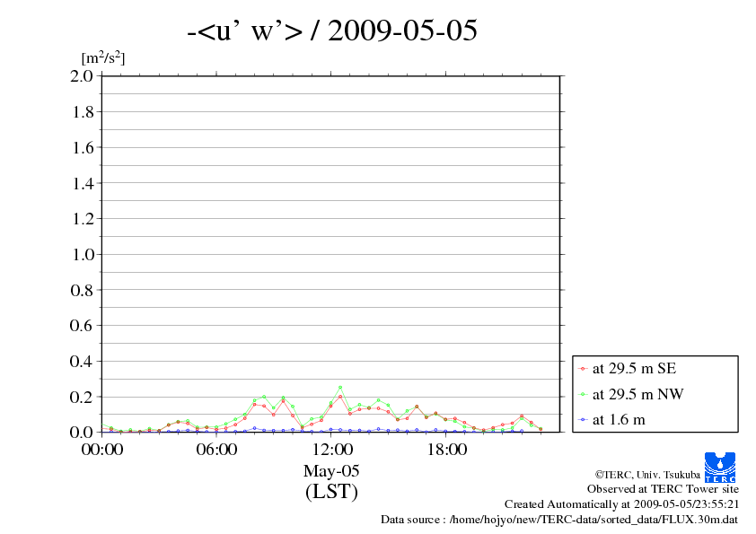Click the y-axis label 1.4
Viewport: 756px width, 534px height.
tap(83, 183)
